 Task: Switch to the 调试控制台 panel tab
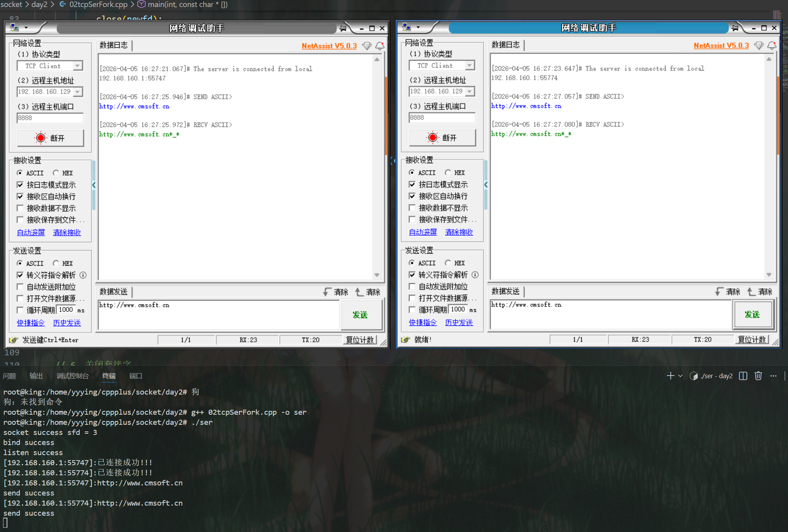[x=73, y=376]
